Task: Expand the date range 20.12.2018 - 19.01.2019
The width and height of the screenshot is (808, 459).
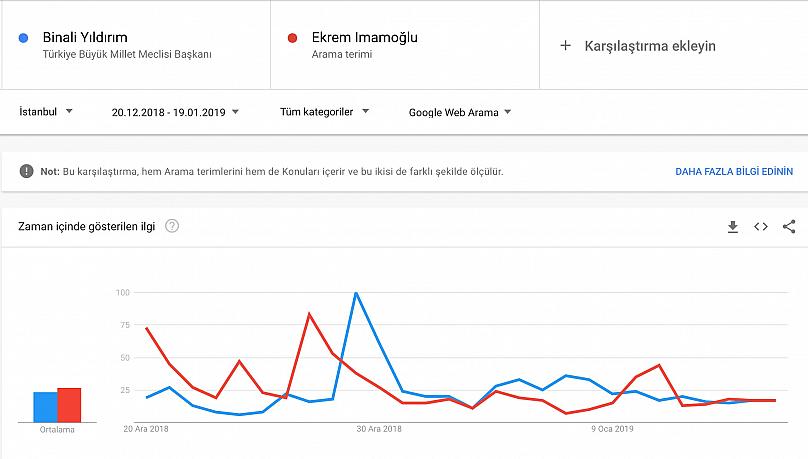Action: pyautogui.click(x=175, y=112)
